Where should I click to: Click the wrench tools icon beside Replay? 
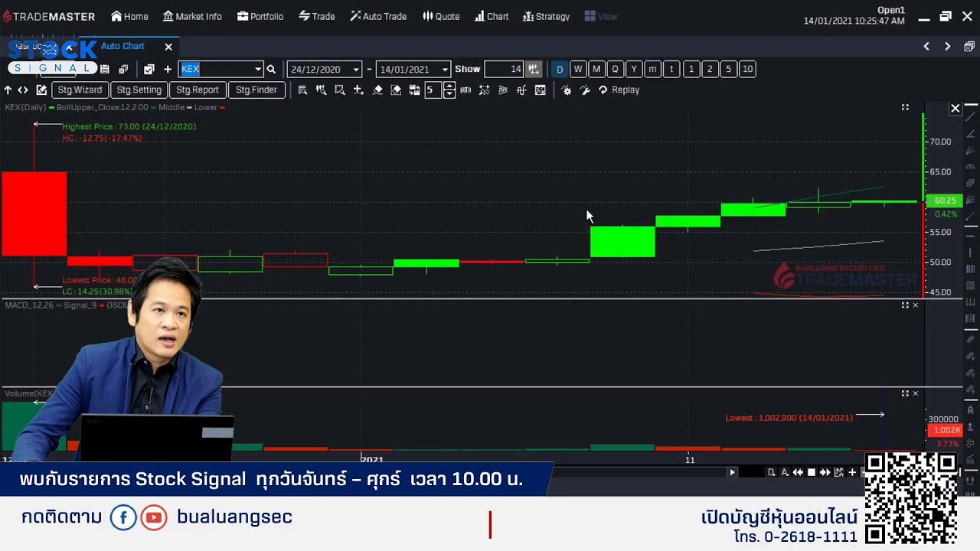click(584, 90)
